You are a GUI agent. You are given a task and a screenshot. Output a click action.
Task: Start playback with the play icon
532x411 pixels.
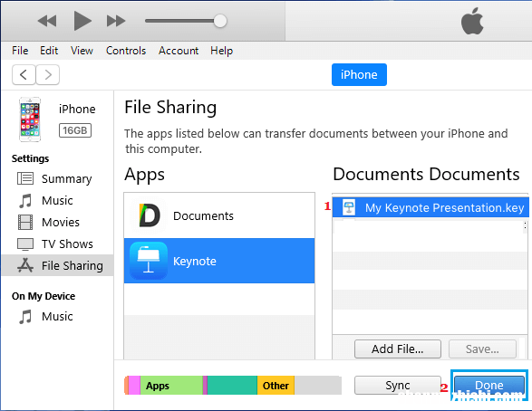tap(82, 21)
